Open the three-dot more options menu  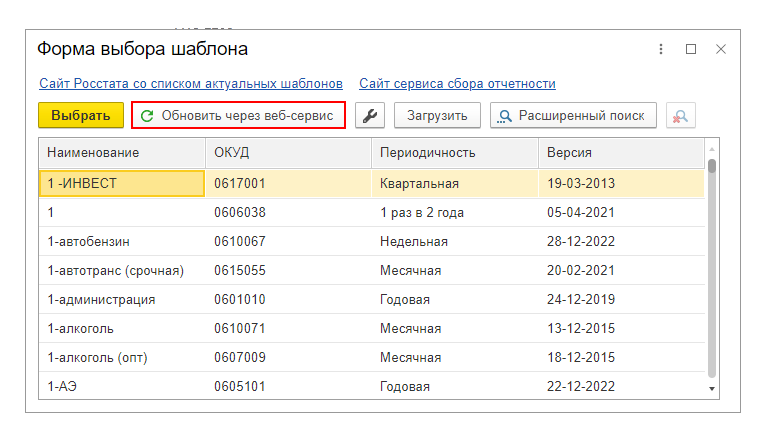point(661,49)
